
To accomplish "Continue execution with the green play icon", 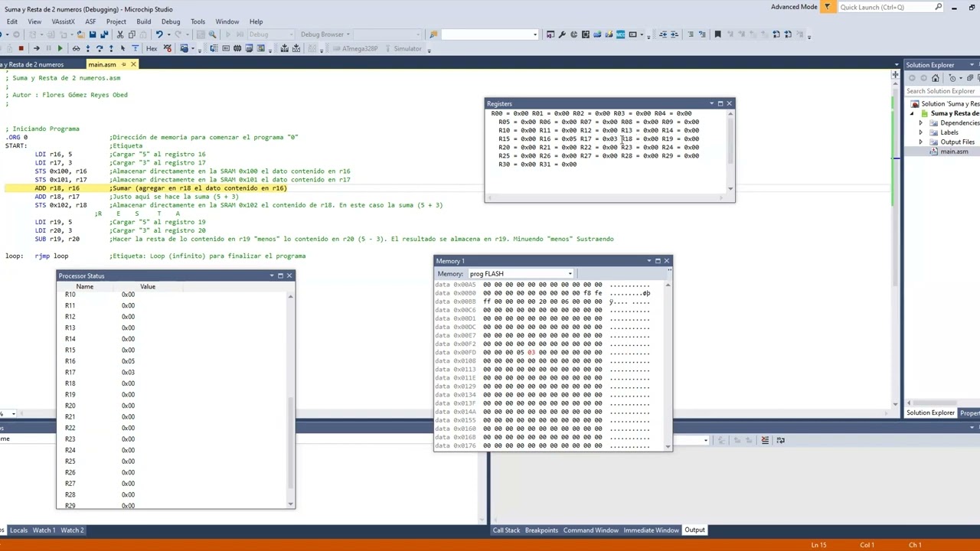I will coord(60,48).
